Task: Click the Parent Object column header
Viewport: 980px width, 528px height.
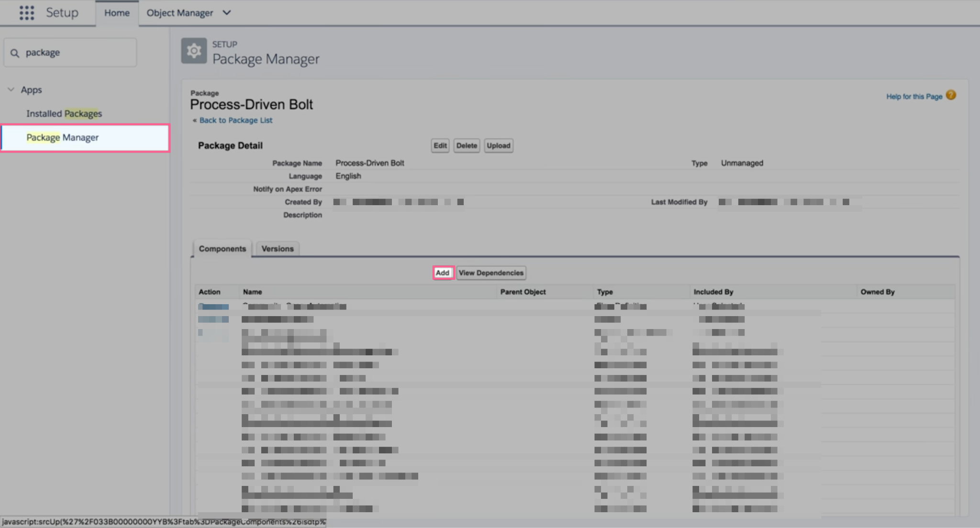Action: click(x=523, y=292)
